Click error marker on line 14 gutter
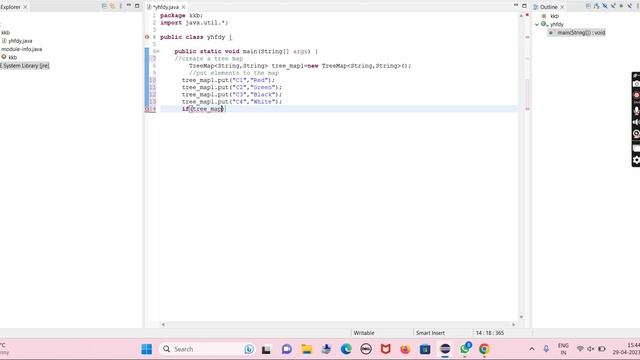Viewport: 640px width, 360px height. (x=147, y=109)
